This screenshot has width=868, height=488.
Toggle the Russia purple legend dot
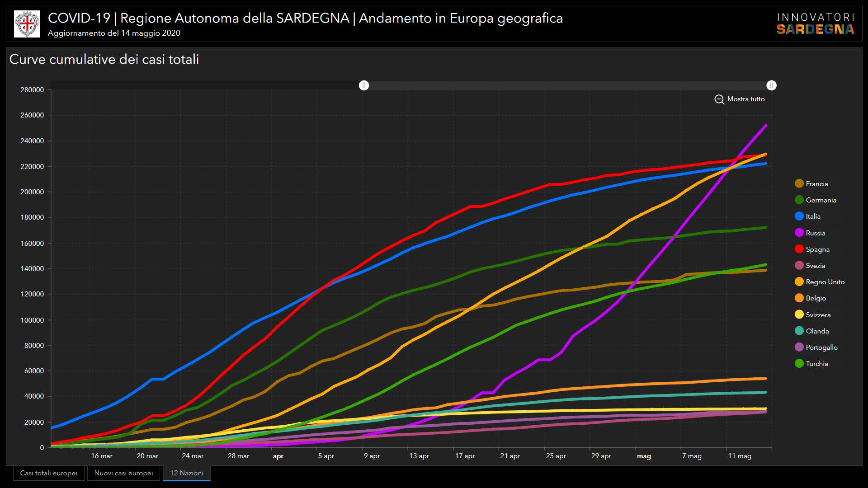tap(799, 233)
